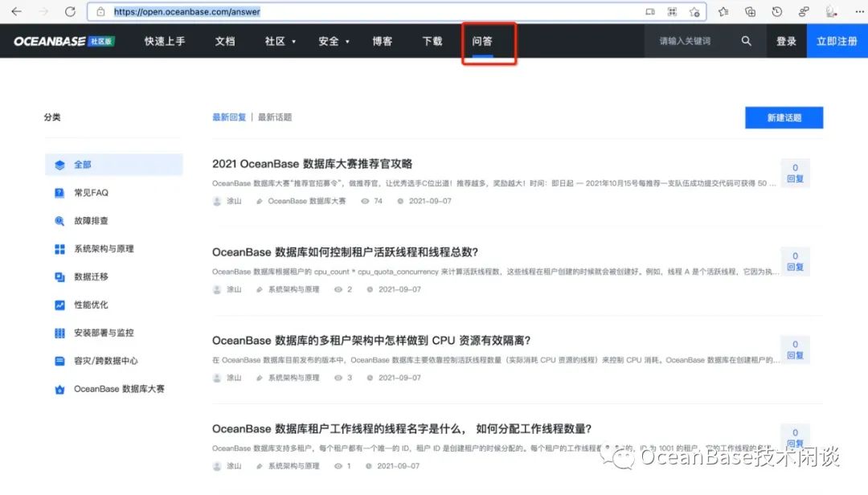Open browser favorites list icon
The height and width of the screenshot is (495, 868).
[x=723, y=11]
